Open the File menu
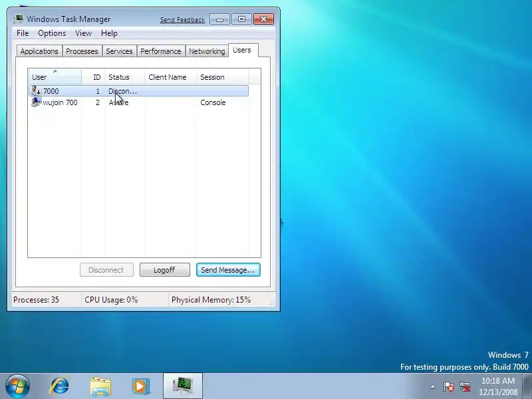532x399 pixels. (23, 33)
